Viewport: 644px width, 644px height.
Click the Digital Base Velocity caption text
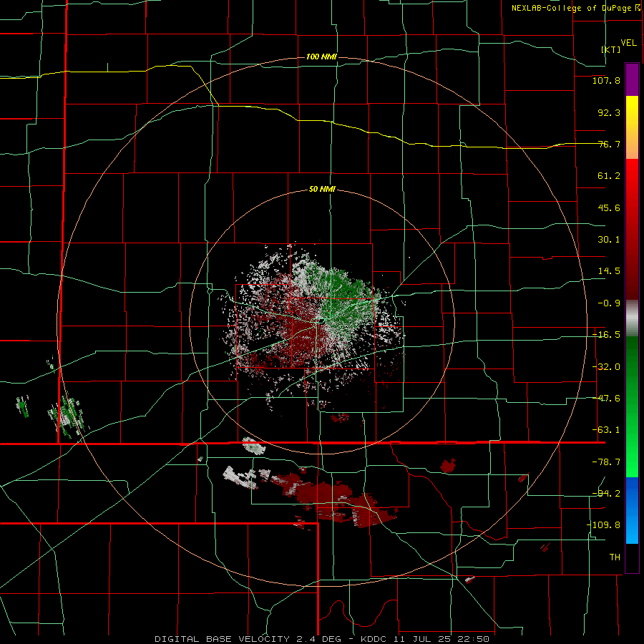coord(322,639)
